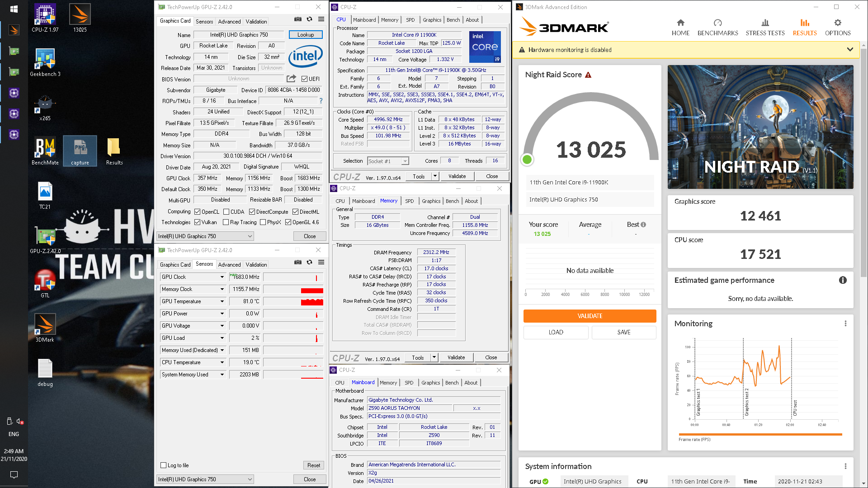This screenshot has height=488, width=868.
Task: Click the Night Raid Score warning triangle
Action: [x=588, y=75]
